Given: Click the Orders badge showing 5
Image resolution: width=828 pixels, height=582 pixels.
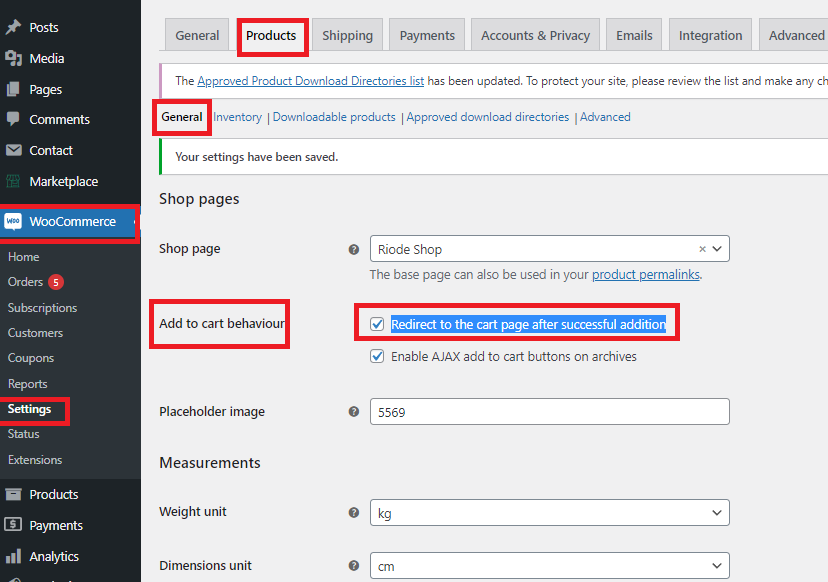Looking at the screenshot, I should 56,282.
